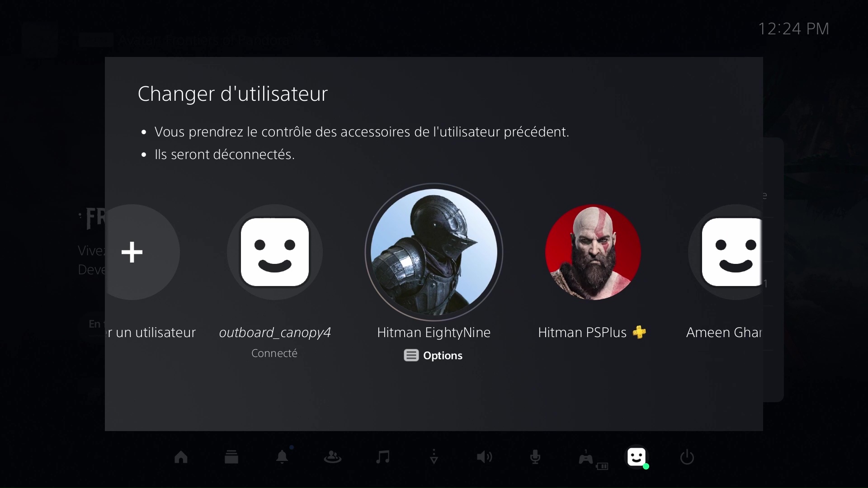Select the Ameen Ghar smiley avatar

tap(726, 252)
